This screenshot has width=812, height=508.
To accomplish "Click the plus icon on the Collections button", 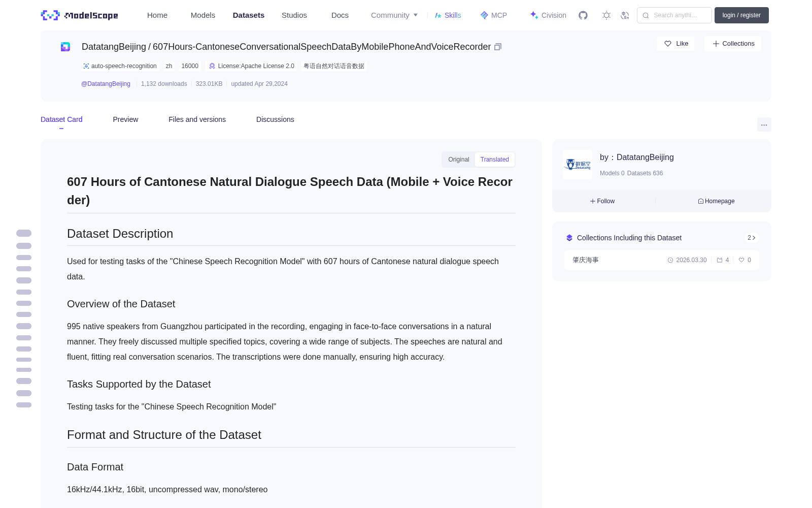I will point(716,44).
